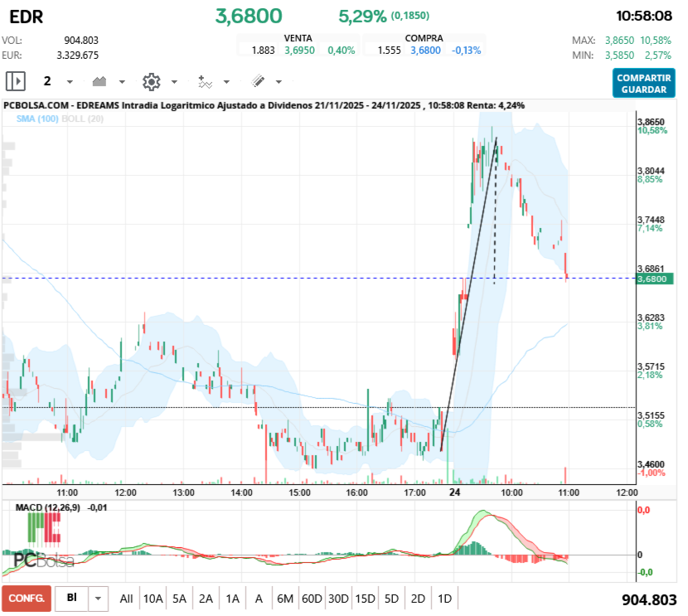Screen dimensions: 688x616
Task: Open the chart settings gear icon
Action: coord(152,80)
